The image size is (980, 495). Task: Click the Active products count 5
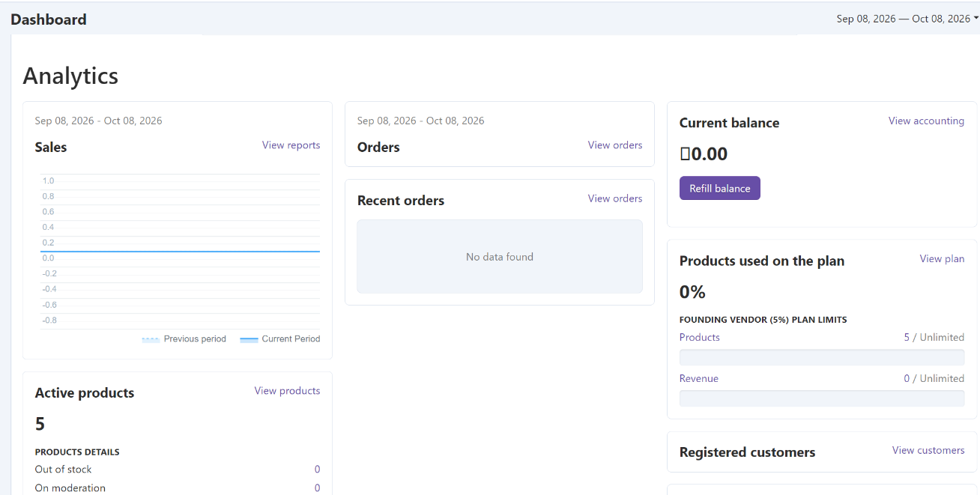[x=40, y=425]
